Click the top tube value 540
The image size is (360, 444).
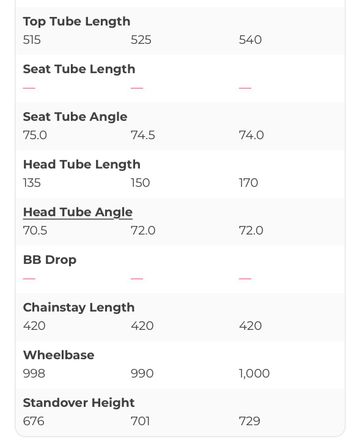[x=250, y=40]
